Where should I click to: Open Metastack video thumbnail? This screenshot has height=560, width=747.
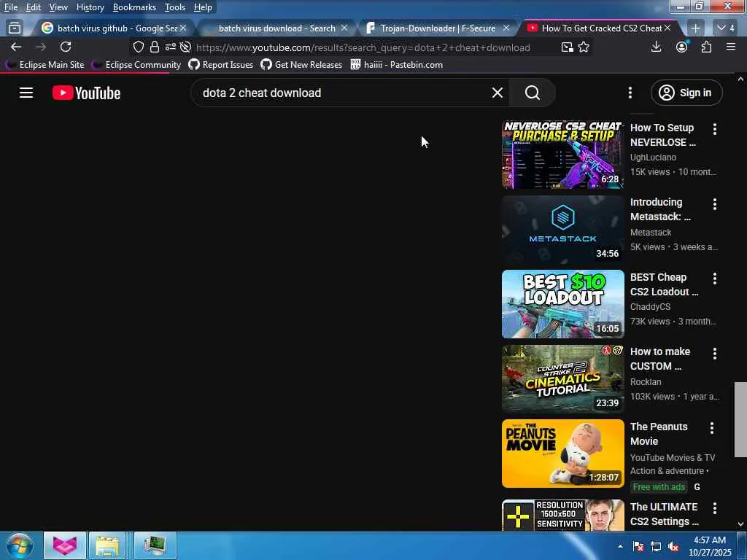(x=562, y=230)
